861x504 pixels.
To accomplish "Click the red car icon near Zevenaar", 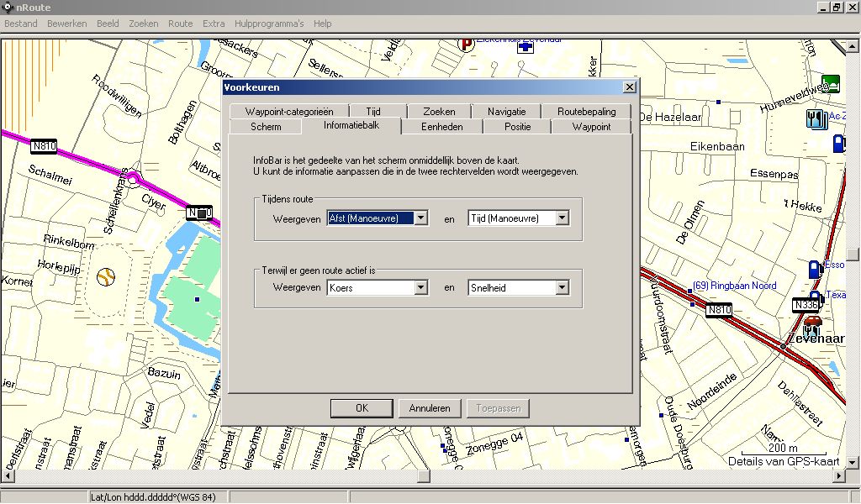I will coord(813,320).
